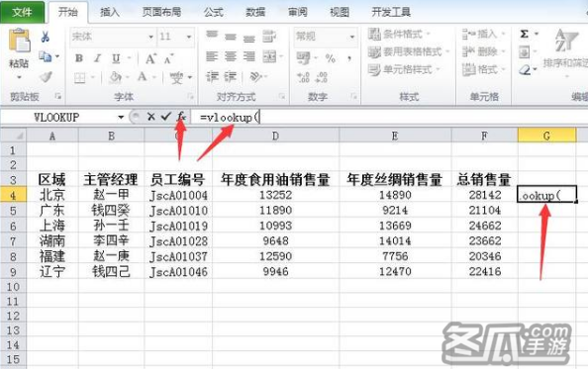Click the Copy icon

(46, 56)
